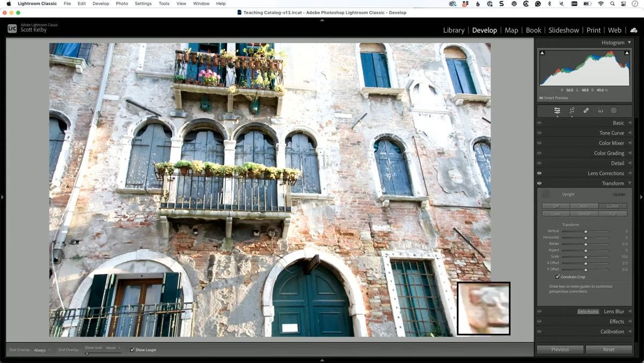Click the Off Upright button
This screenshot has height=363, width=644.
click(x=556, y=206)
